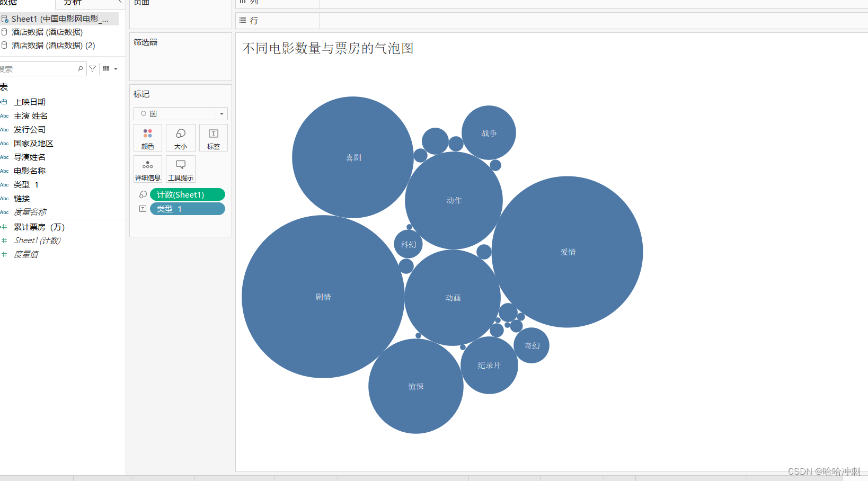Select the 上映日期 date field

[30, 102]
